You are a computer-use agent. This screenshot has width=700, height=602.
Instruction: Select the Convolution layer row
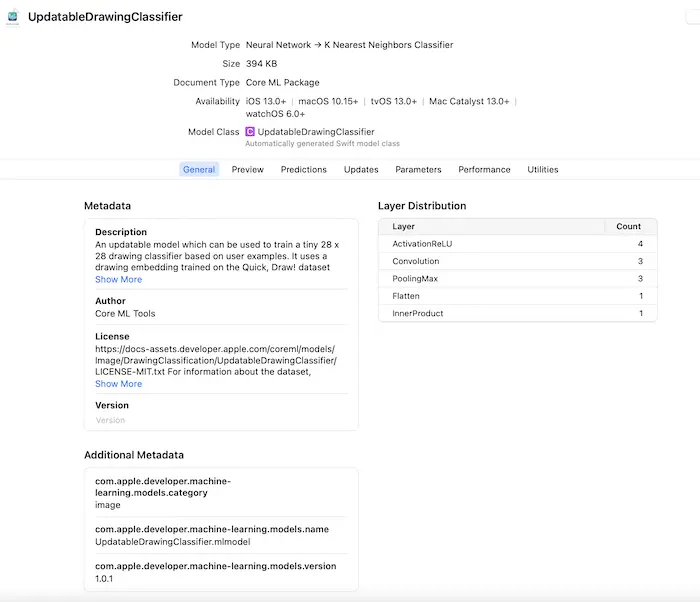[x=517, y=261]
